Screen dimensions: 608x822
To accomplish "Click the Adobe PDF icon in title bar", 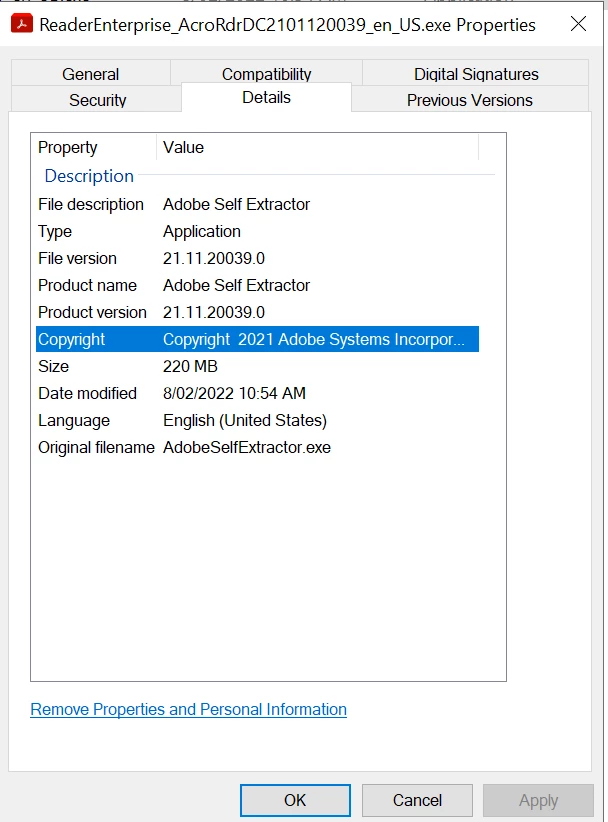I will (x=21, y=24).
